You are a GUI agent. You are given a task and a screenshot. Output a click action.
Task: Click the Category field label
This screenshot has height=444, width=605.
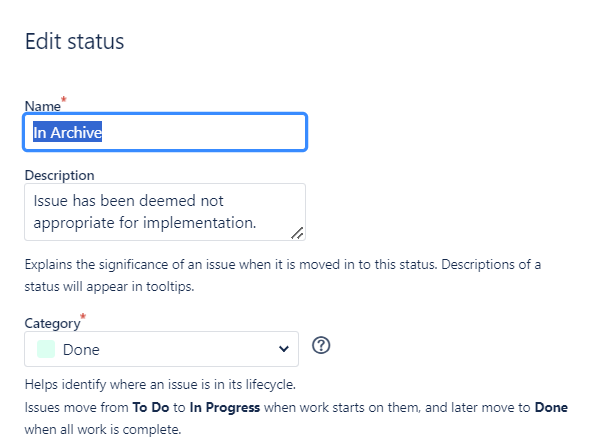coord(52,323)
